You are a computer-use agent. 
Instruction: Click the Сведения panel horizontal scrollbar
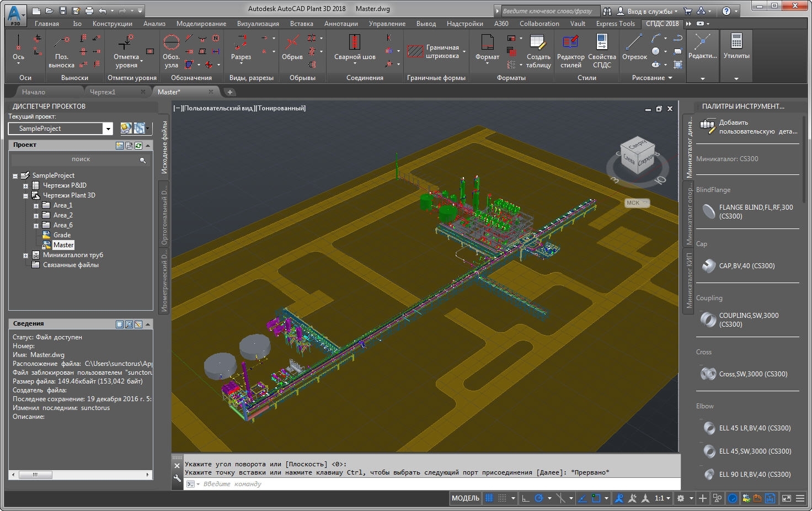click(81, 475)
